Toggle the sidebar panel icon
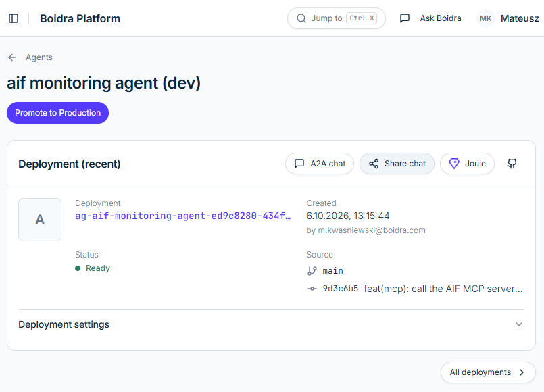Viewport: 544px width, 392px height. [x=14, y=18]
